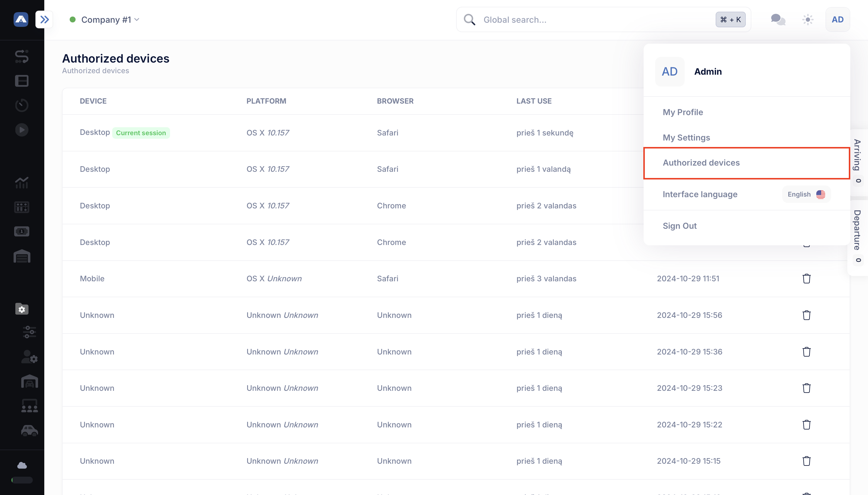
Task: Open the chat messages icon
Action: [x=778, y=19]
